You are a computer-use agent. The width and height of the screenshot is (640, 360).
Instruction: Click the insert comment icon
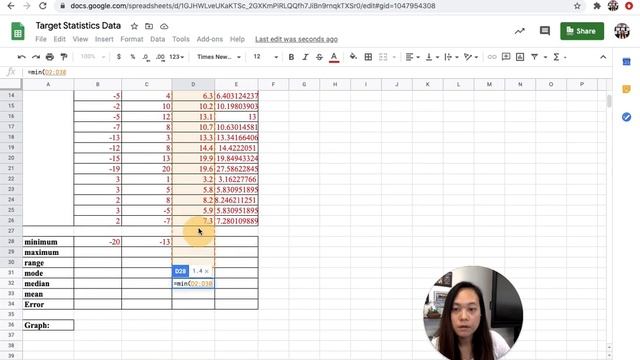[x=506, y=57]
